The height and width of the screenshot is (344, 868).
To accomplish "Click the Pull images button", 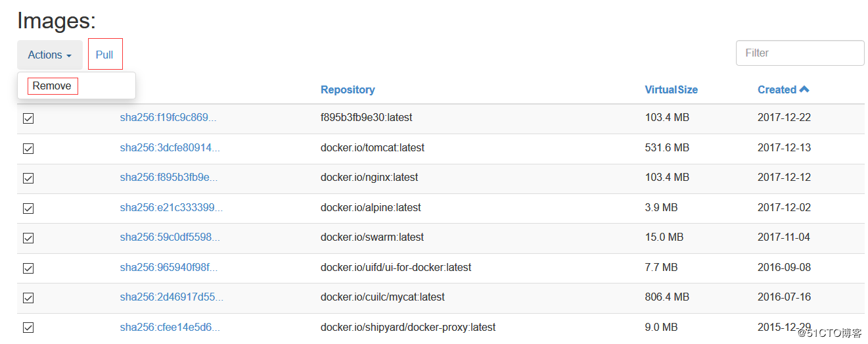I will point(104,55).
